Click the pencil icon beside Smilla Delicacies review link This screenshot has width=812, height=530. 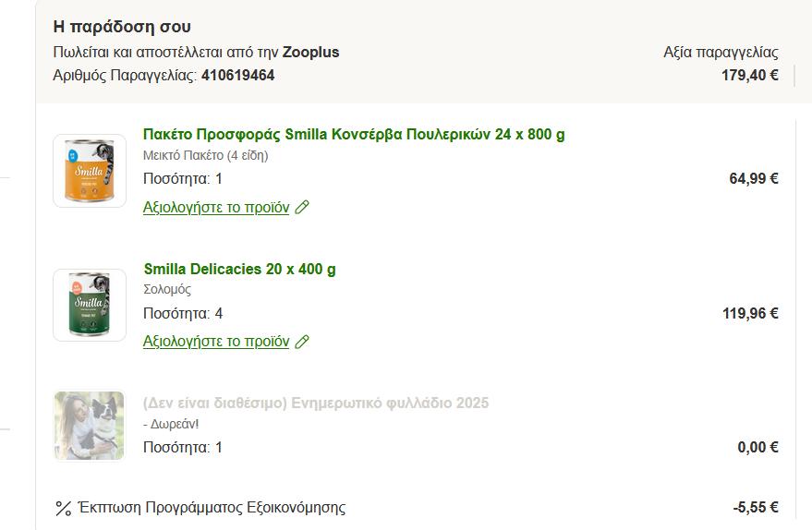[301, 342]
